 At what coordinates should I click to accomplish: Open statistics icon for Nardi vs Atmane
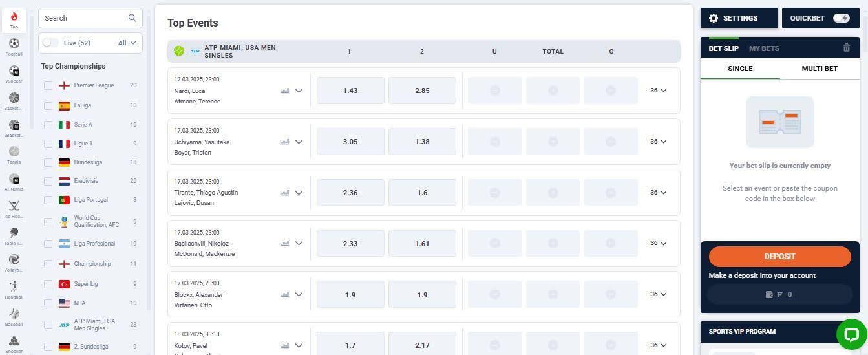pos(285,91)
